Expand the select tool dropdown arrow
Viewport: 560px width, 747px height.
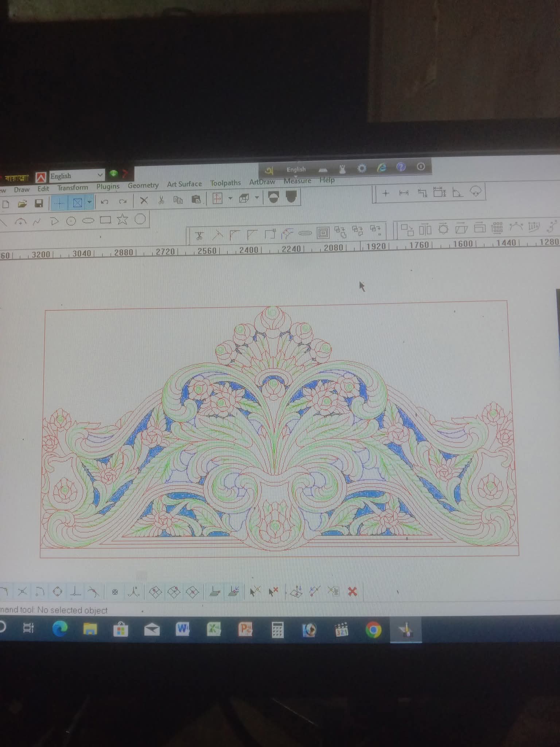point(90,202)
